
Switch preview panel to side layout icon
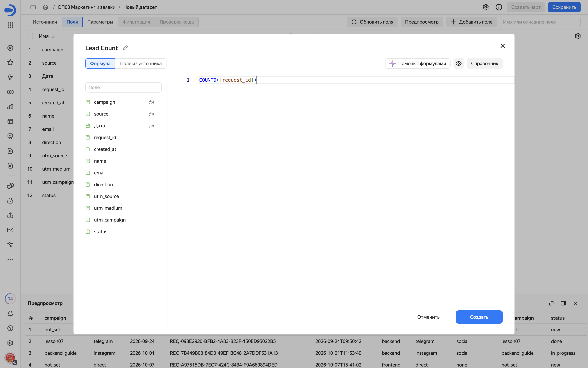[563, 303]
